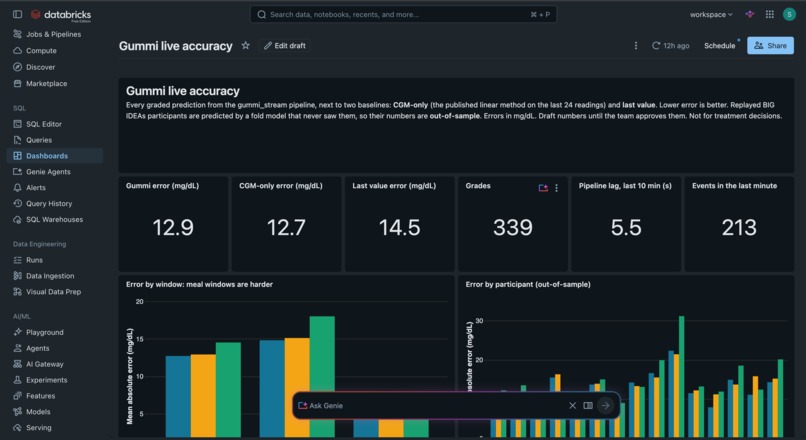Refresh the dashboard updated 12h ago
This screenshot has width=806, height=440.
(671, 46)
